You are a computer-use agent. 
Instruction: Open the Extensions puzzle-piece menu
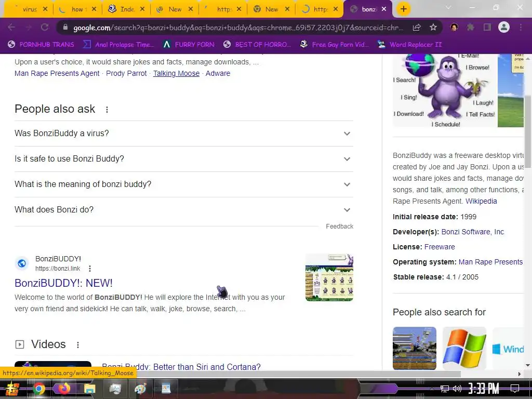pyautogui.click(x=471, y=27)
